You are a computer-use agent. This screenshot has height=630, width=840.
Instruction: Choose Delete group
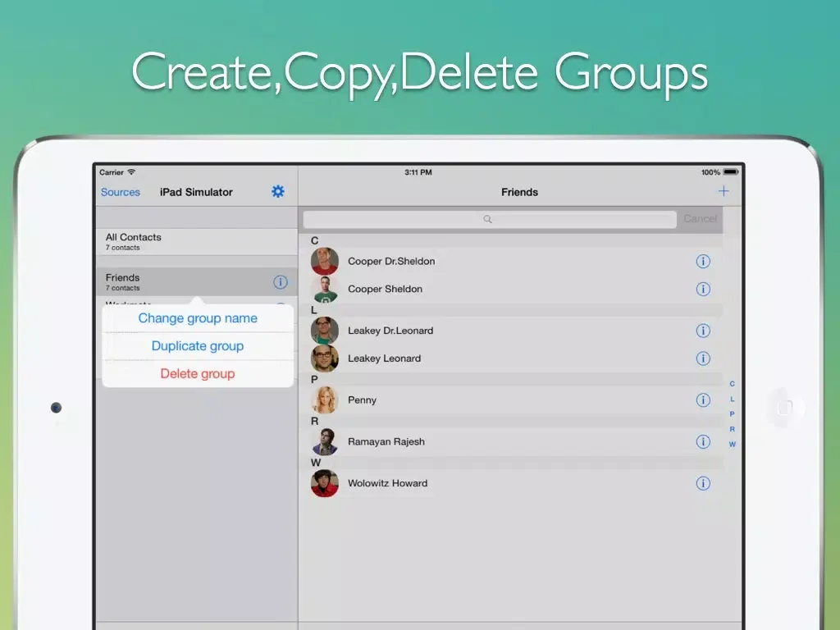click(x=198, y=374)
